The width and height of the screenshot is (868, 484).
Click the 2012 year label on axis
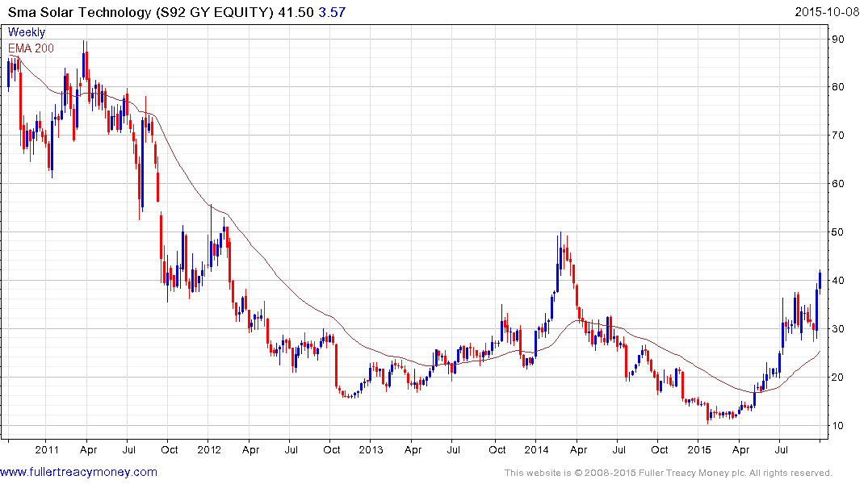pos(209,449)
